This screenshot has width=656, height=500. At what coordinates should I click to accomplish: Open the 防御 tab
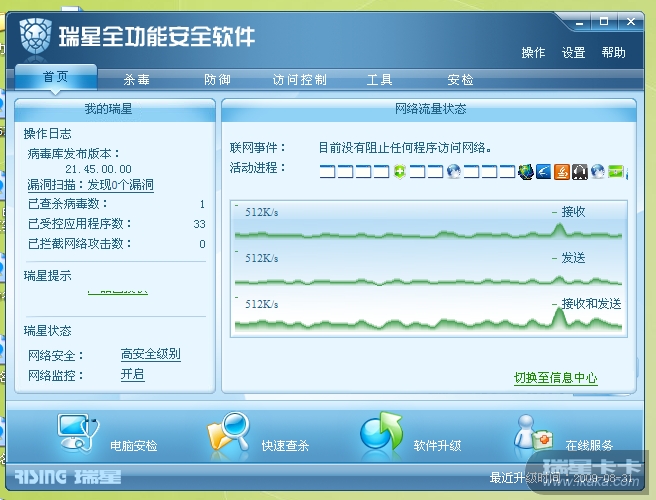click(217, 79)
